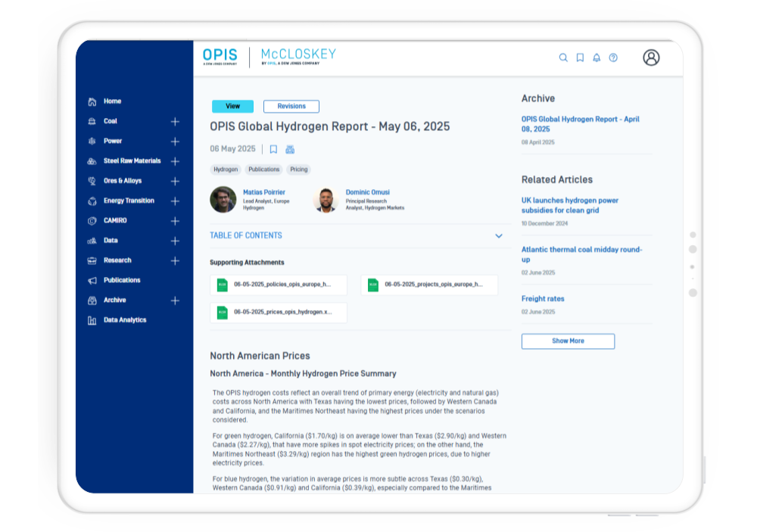Open Matias Poirrier author profile photo
Viewport: 757px width, 532px height.
coord(223,200)
